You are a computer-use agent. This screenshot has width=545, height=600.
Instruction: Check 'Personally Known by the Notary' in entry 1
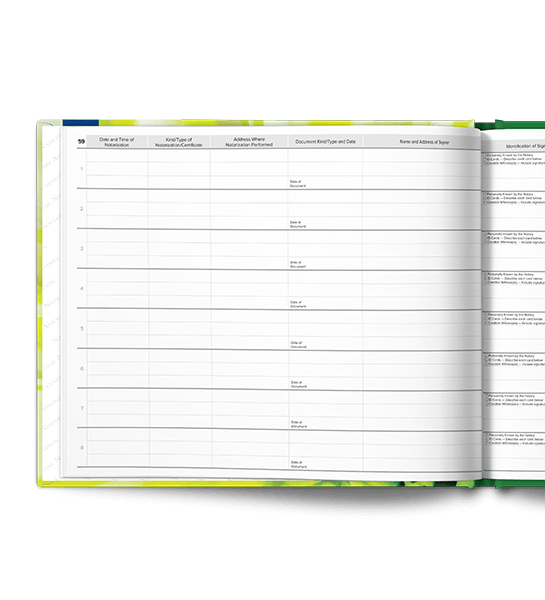[x=485, y=155]
